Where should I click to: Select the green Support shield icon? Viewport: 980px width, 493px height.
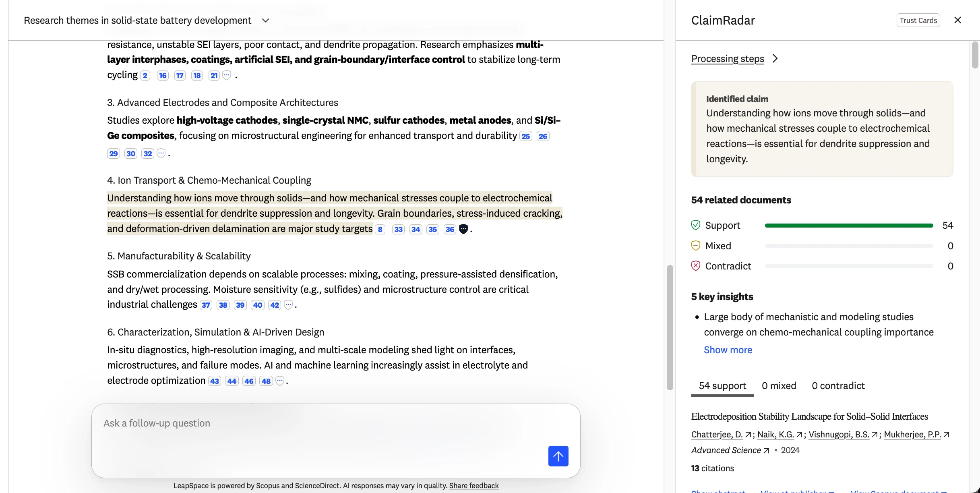click(x=695, y=225)
